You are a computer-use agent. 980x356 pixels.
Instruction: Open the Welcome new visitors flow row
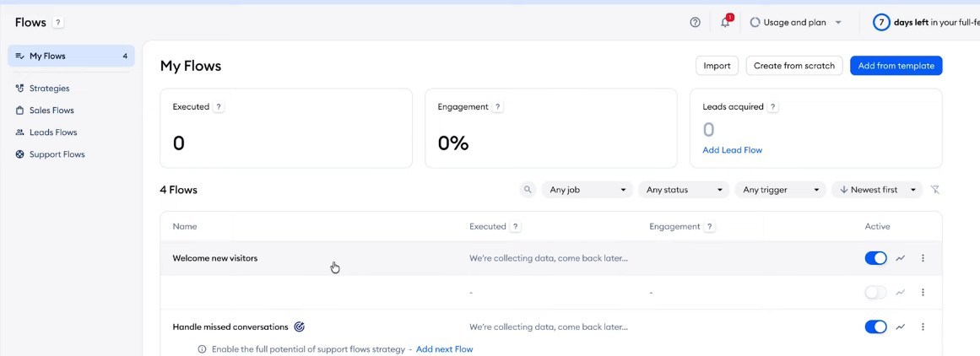coord(215,258)
